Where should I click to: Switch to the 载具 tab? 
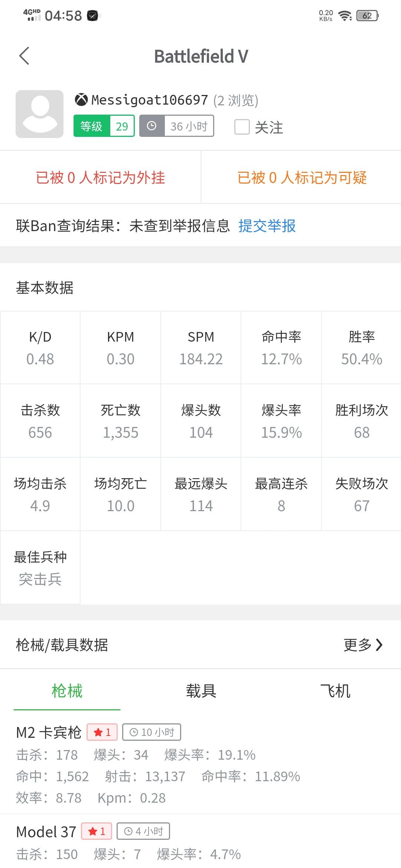click(201, 691)
